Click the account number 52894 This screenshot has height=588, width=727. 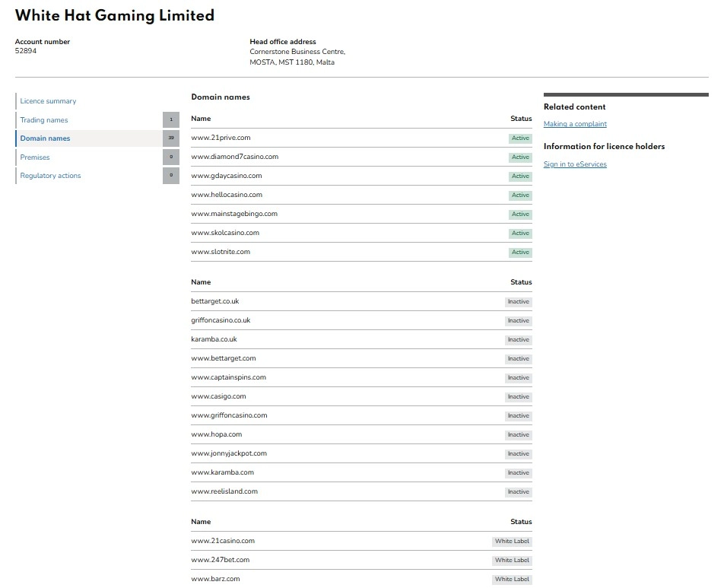click(26, 51)
